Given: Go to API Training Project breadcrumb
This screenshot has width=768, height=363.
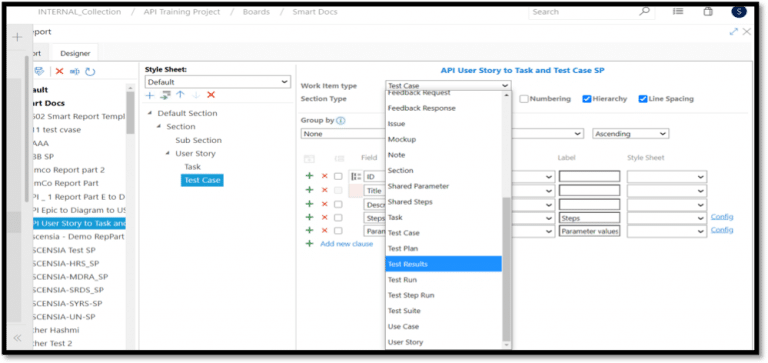Looking at the screenshot, I should pos(182,12).
